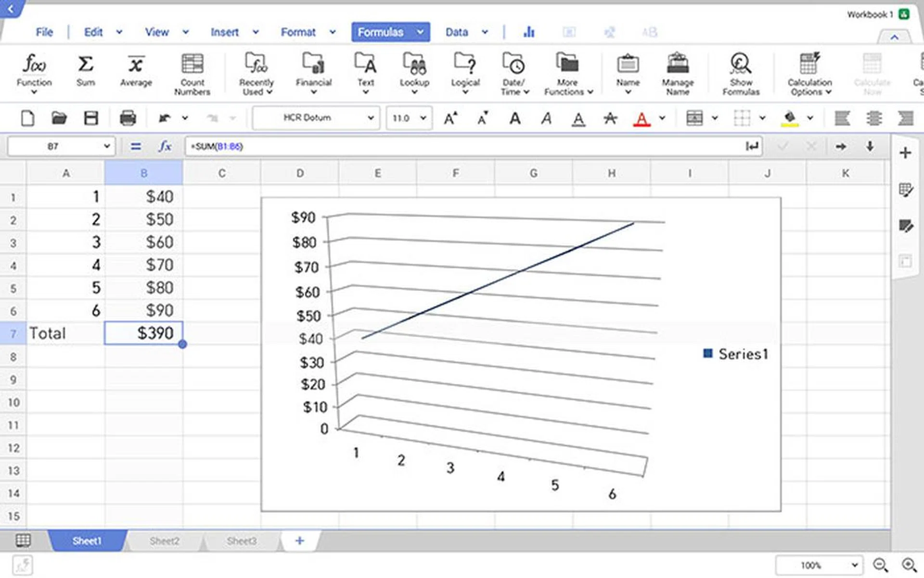
Task: Add a new sheet with plus button
Action: coord(299,541)
